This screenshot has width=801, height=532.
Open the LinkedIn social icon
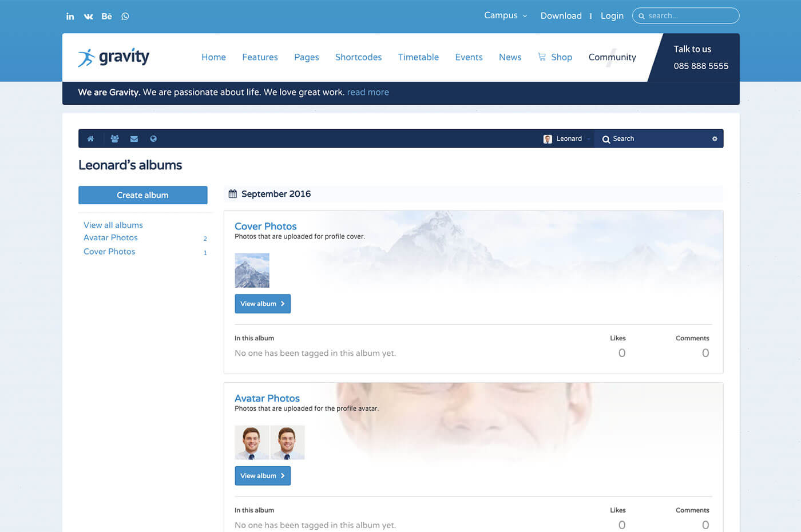click(70, 16)
